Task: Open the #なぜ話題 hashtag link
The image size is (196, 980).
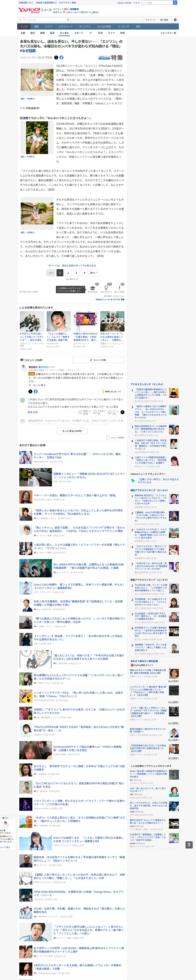Action: pyautogui.click(x=28, y=51)
